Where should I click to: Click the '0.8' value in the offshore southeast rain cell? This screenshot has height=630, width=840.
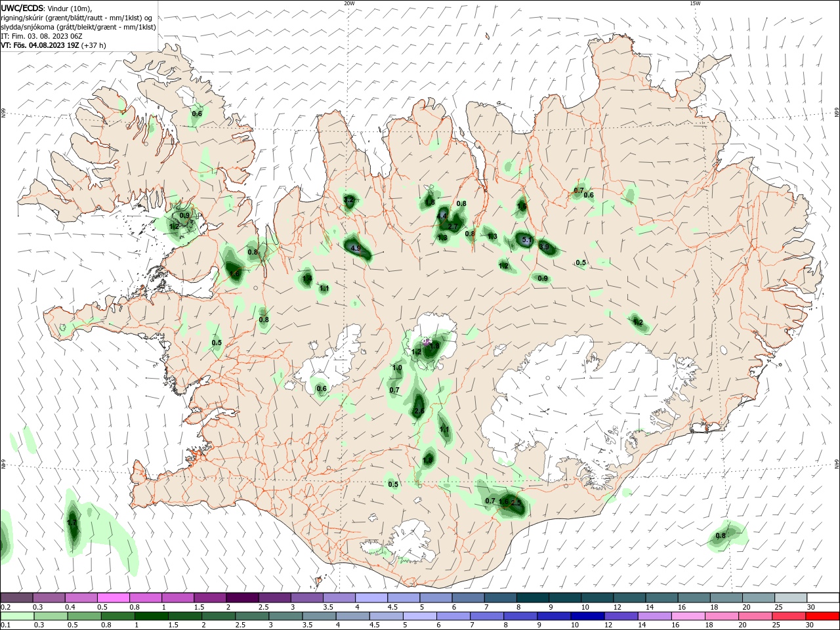click(x=721, y=535)
